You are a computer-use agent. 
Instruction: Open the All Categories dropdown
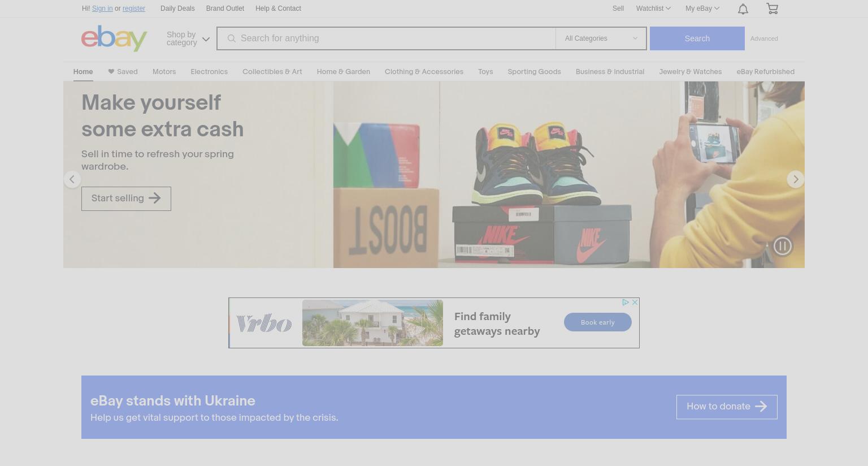coord(601,38)
